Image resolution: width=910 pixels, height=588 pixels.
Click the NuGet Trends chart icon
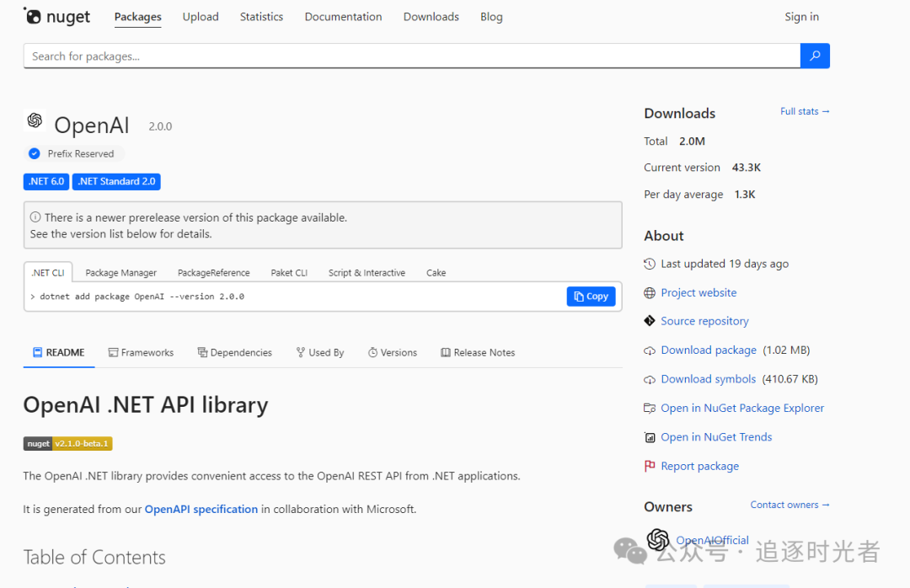[650, 437]
